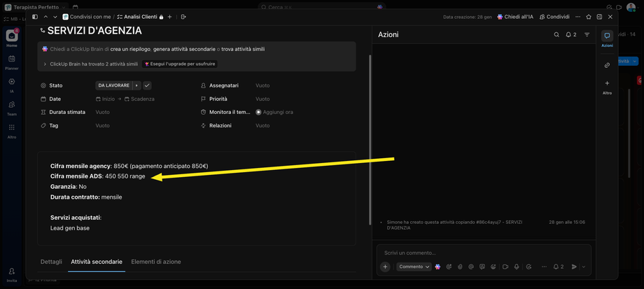The height and width of the screenshot is (289, 644).
Task: Click Esegui l'upgrade per usufruire button
Action: point(180,64)
